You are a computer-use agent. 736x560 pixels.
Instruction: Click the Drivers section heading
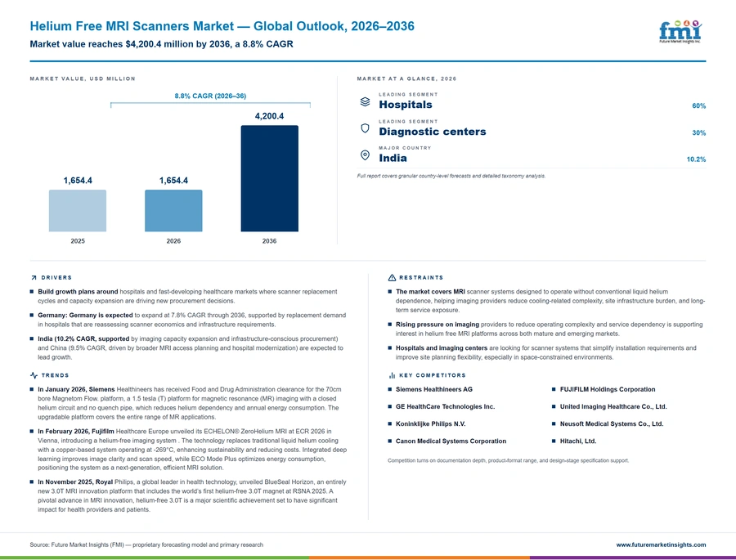click(x=56, y=278)
